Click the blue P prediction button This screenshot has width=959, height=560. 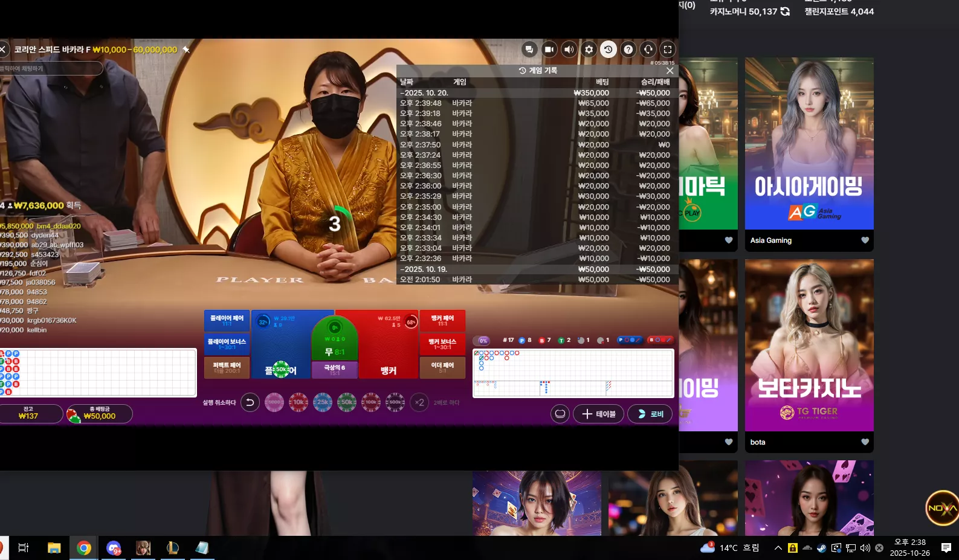click(629, 340)
